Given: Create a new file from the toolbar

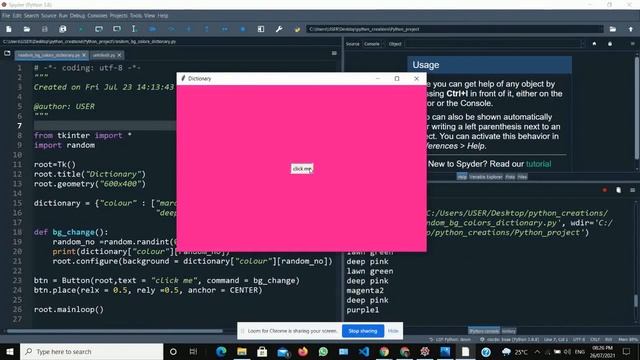Looking at the screenshot, I should (9, 29).
